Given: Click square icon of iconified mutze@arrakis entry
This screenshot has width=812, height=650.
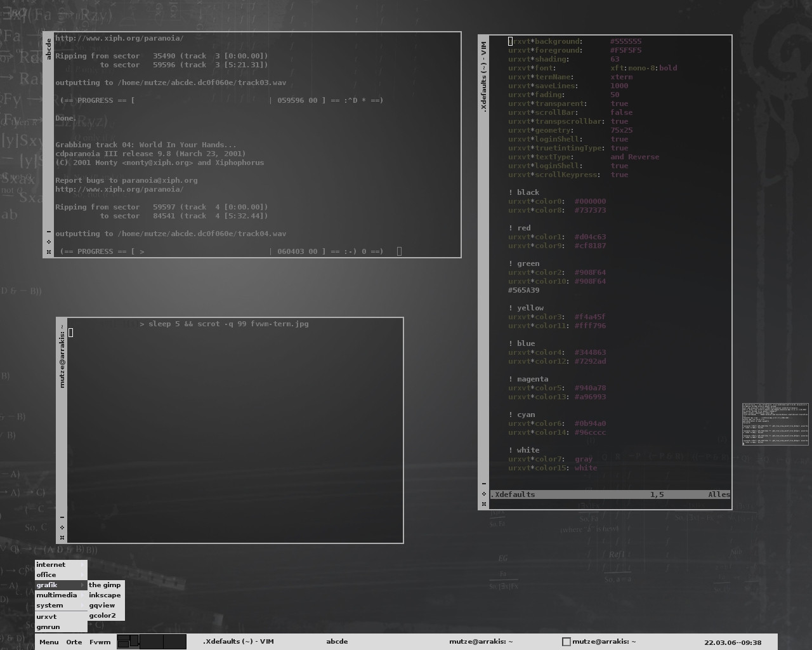Looking at the screenshot, I should [x=566, y=642].
